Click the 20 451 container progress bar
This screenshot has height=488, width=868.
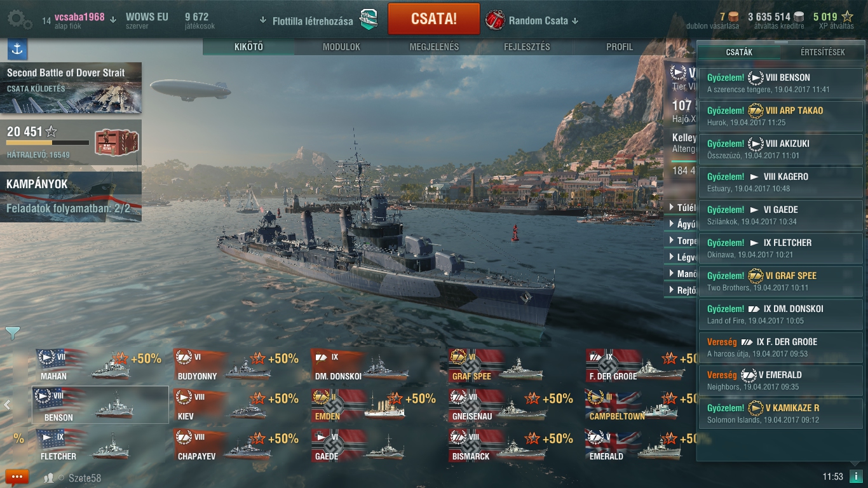pyautogui.click(x=48, y=143)
